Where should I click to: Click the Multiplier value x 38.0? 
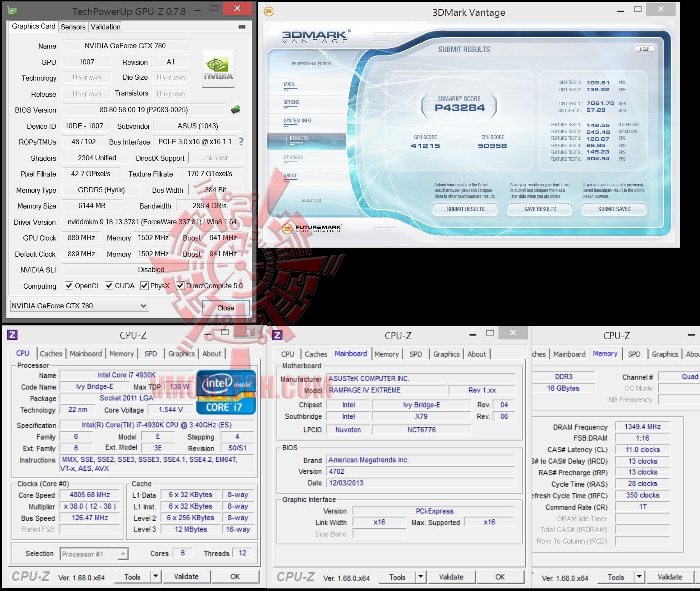click(90, 506)
